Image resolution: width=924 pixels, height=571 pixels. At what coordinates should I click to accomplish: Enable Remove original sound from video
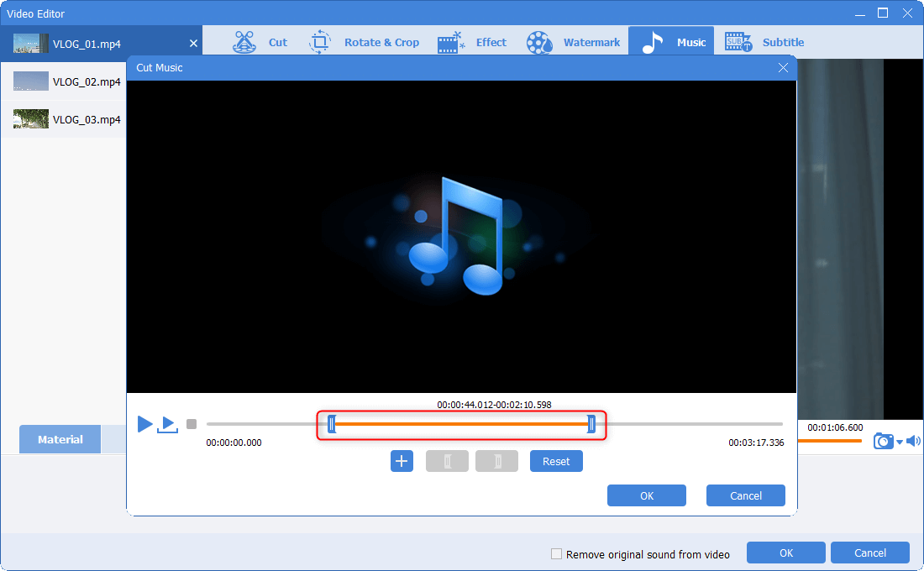coord(555,554)
